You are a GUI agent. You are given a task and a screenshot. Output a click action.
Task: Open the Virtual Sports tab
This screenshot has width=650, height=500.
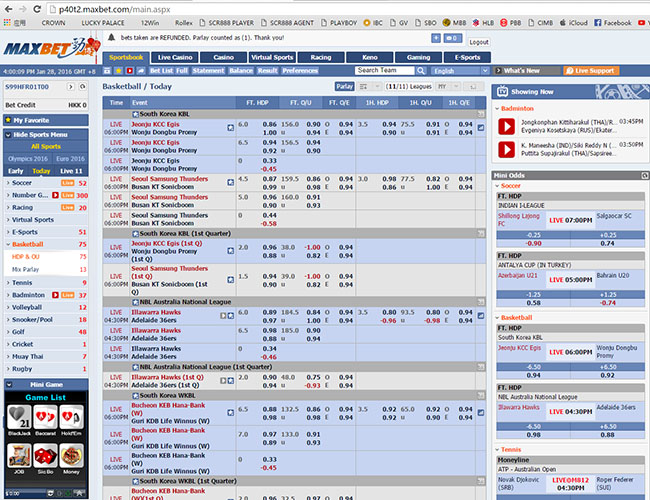pos(272,57)
